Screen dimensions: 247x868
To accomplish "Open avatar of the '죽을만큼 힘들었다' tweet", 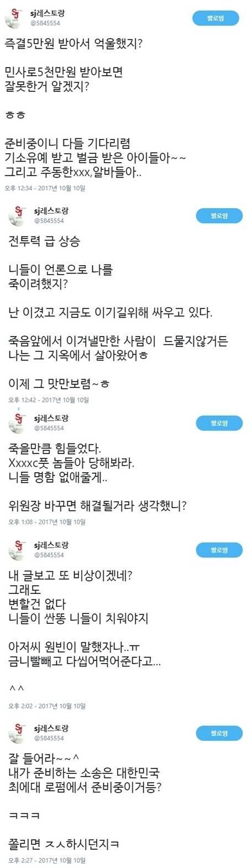I will (x=18, y=423).
